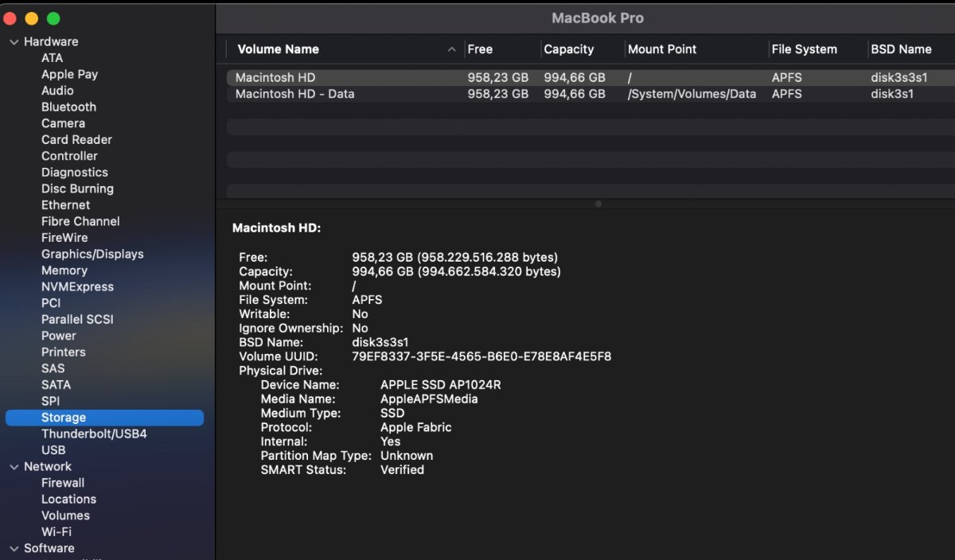Open SAS hardware information
Screen dimensions: 955x560
click(x=53, y=368)
